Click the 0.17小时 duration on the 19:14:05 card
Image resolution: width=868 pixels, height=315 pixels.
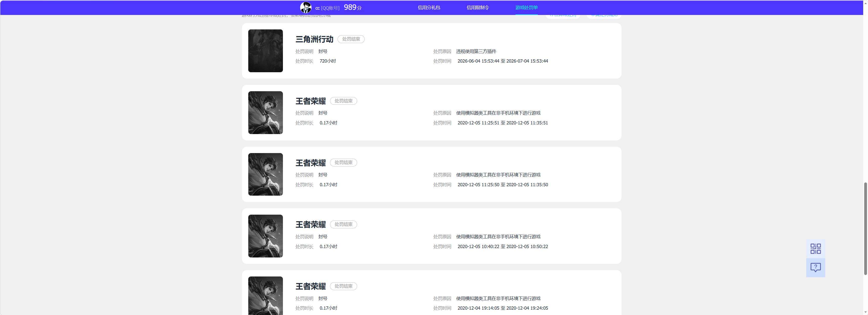[x=328, y=308]
